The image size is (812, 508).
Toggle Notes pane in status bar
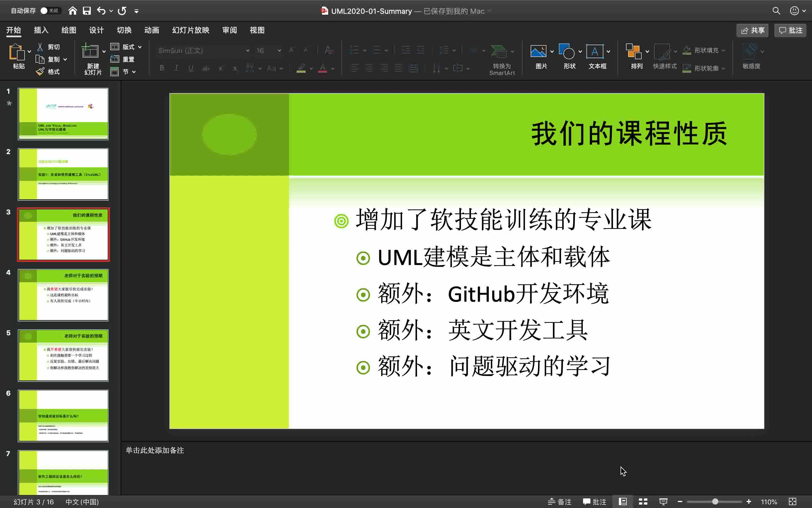(x=559, y=502)
